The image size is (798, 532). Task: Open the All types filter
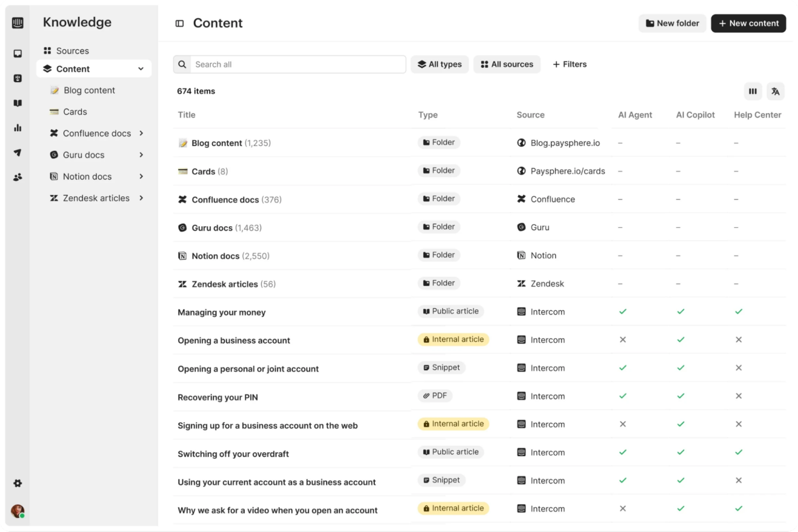439,64
